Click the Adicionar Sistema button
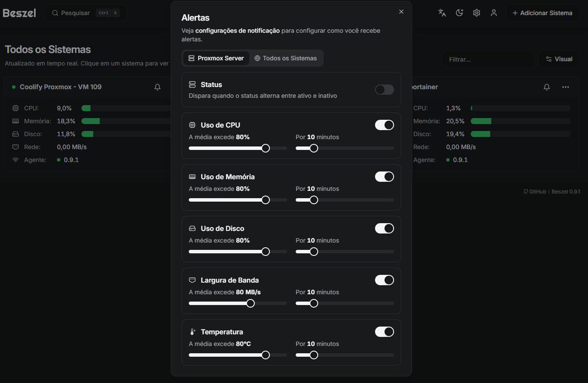 [x=542, y=13]
